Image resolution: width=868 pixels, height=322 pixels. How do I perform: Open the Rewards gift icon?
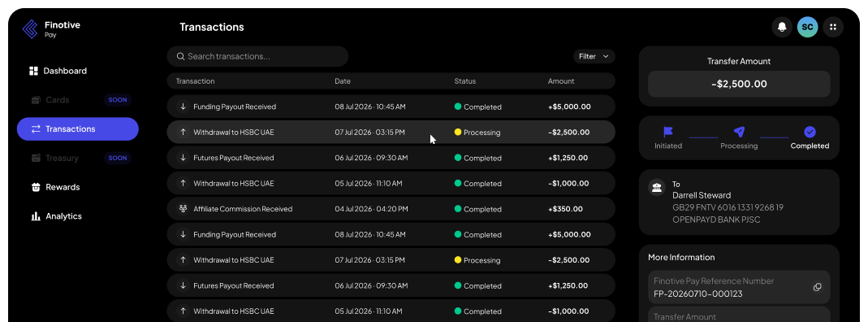[36, 187]
